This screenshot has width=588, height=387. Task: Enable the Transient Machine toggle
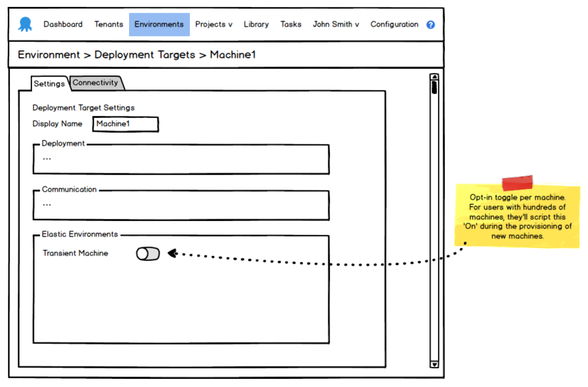click(x=148, y=254)
